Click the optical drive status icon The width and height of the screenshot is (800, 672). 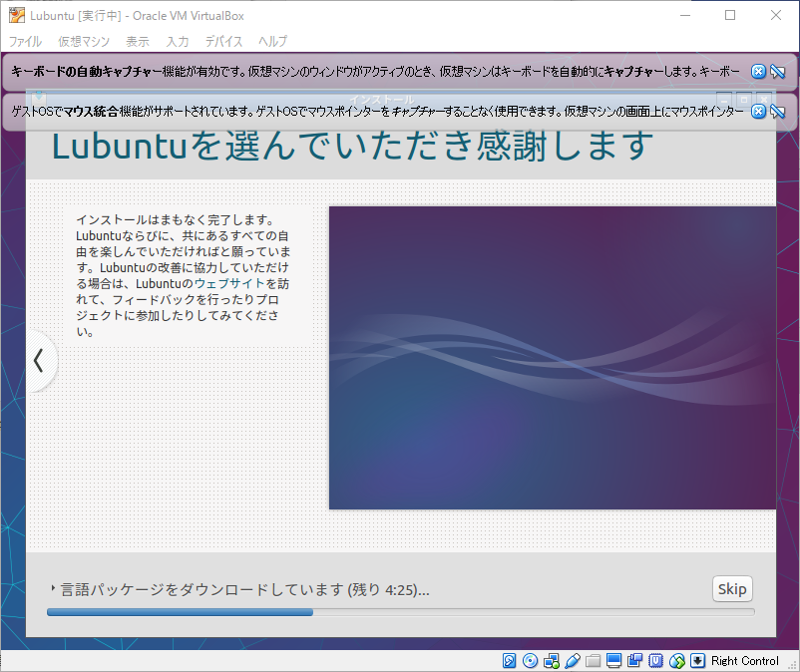tap(530, 661)
